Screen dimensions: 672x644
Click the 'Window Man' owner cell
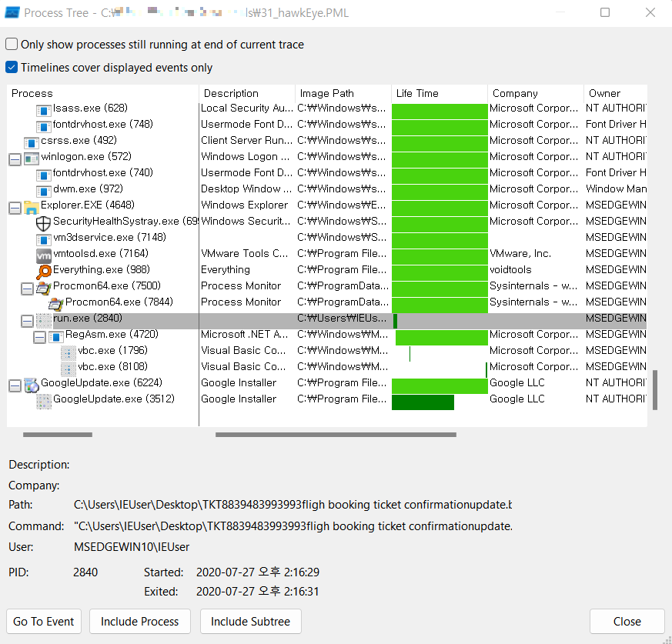click(x=616, y=189)
